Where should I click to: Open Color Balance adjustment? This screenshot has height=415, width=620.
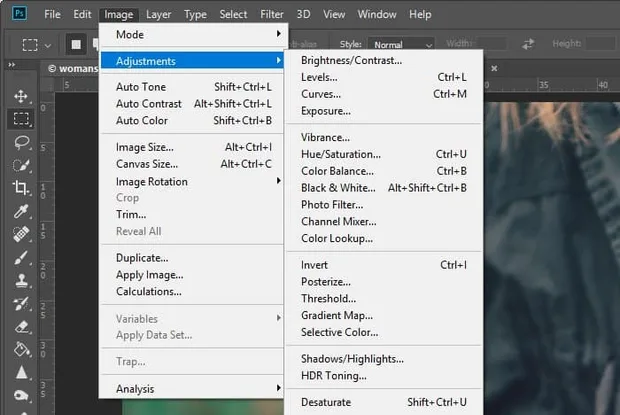384,171
